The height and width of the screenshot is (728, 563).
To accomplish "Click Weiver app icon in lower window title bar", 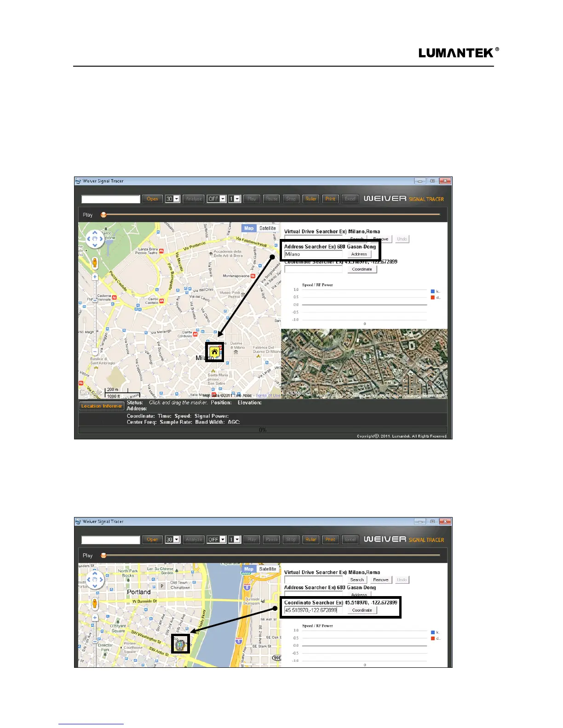I will click(x=78, y=522).
